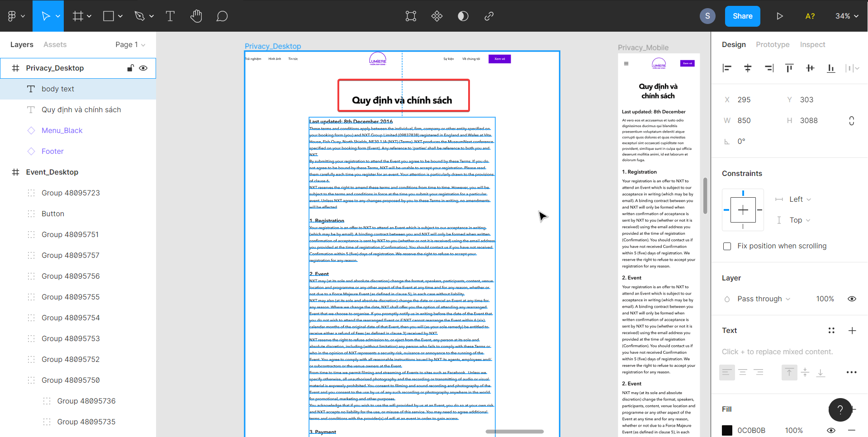Set text align right
868x437 pixels.
pyautogui.click(x=759, y=372)
